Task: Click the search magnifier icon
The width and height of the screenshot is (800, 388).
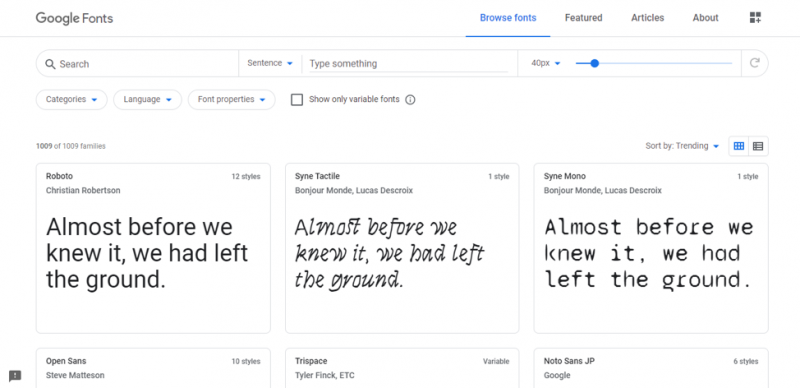Action: click(50, 64)
